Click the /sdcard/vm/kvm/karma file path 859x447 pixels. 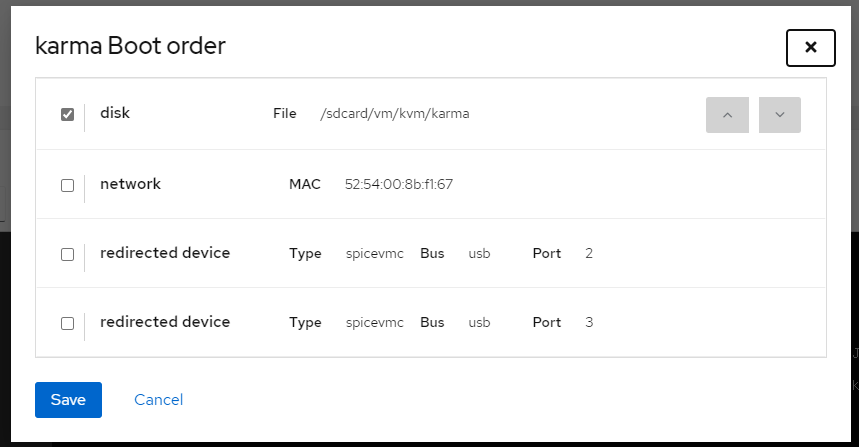(x=394, y=114)
